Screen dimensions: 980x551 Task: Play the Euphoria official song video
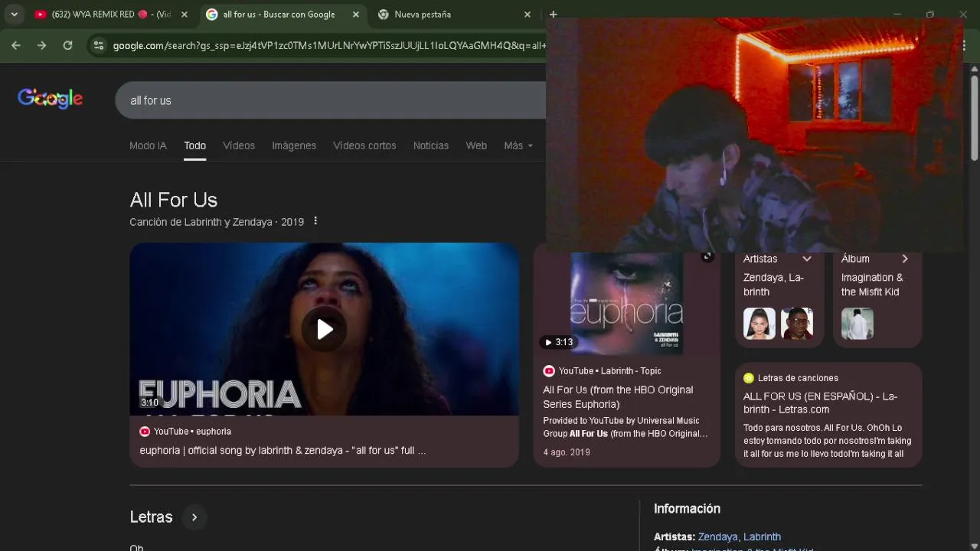(x=325, y=329)
